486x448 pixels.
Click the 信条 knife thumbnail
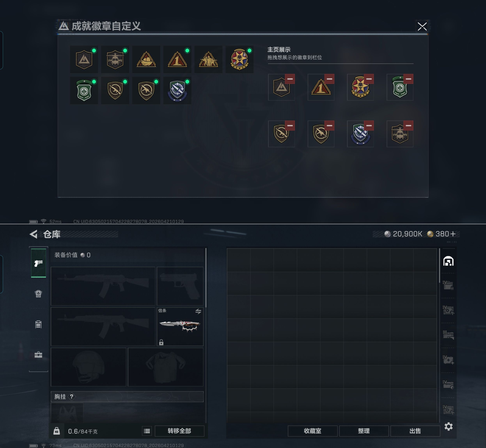[x=180, y=326]
